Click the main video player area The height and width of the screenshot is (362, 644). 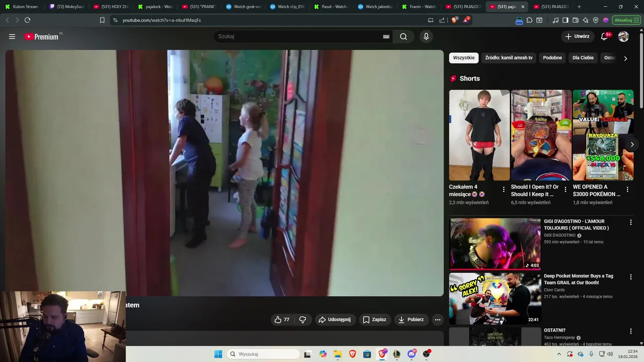(x=224, y=173)
